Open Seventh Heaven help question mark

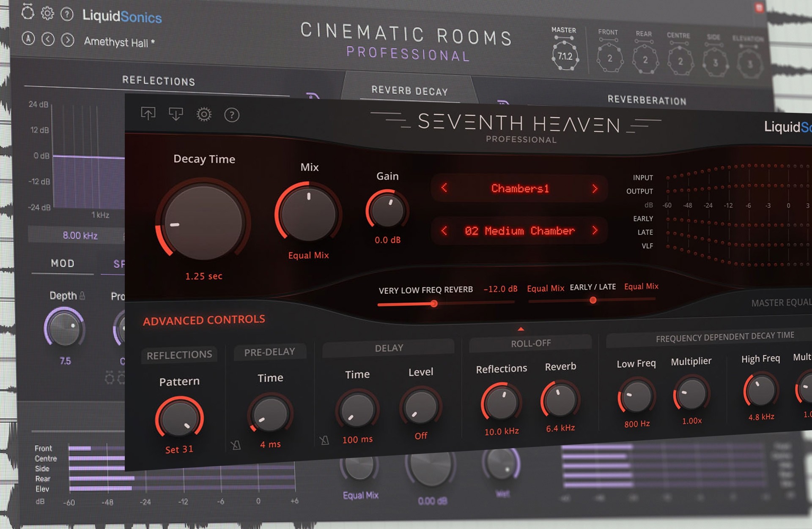tap(232, 115)
